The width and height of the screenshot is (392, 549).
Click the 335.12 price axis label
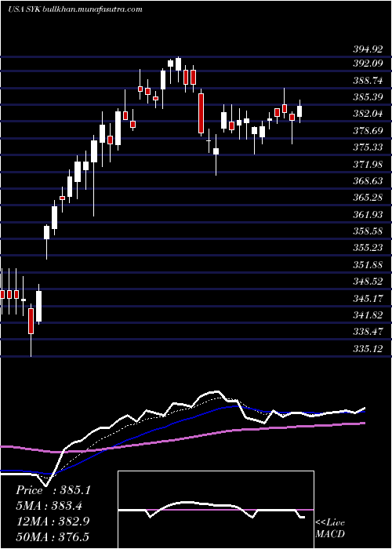click(x=367, y=349)
